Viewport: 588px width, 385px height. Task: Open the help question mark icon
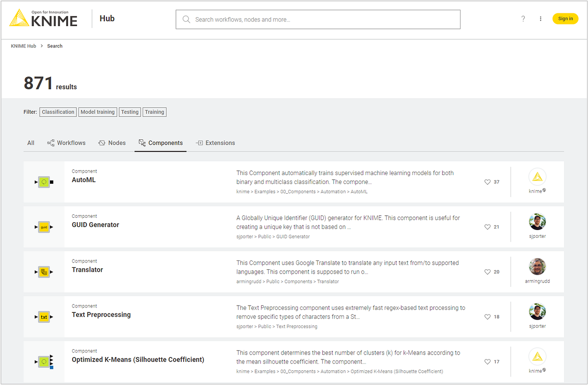coord(523,19)
